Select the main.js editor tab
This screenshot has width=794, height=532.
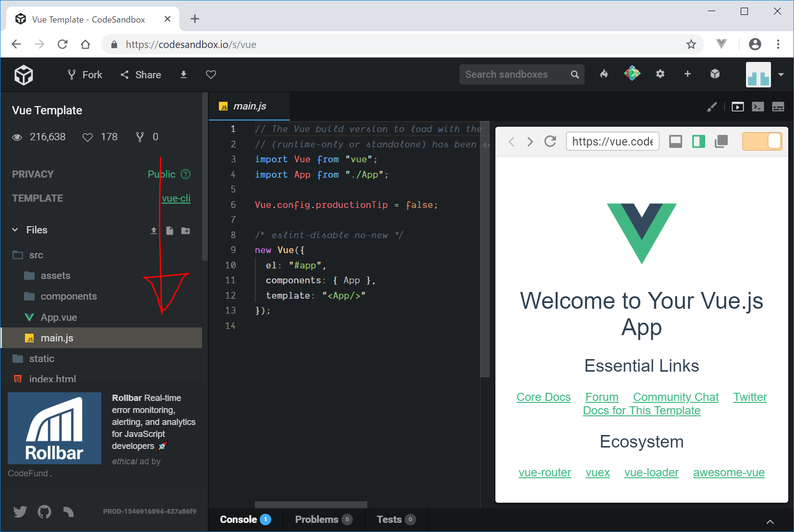click(249, 106)
